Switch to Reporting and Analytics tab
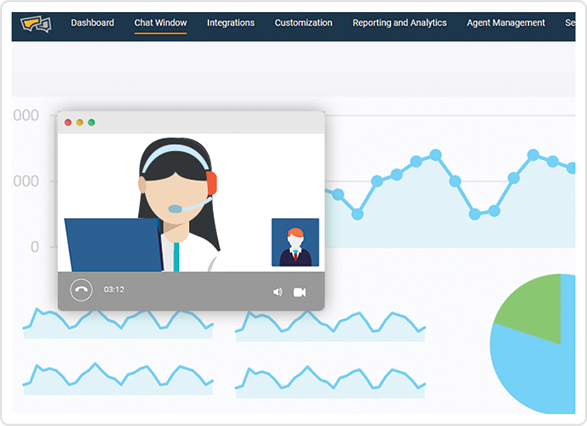 coord(399,23)
